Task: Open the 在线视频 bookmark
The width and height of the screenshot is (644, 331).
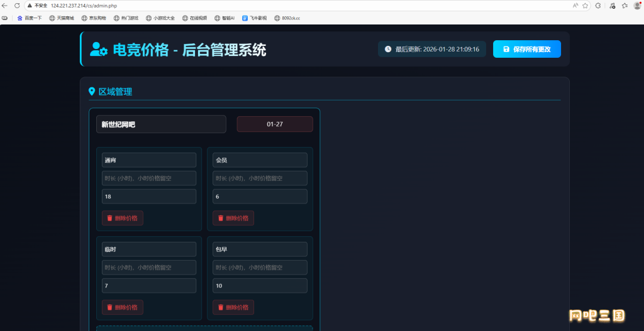Action: [x=195, y=18]
